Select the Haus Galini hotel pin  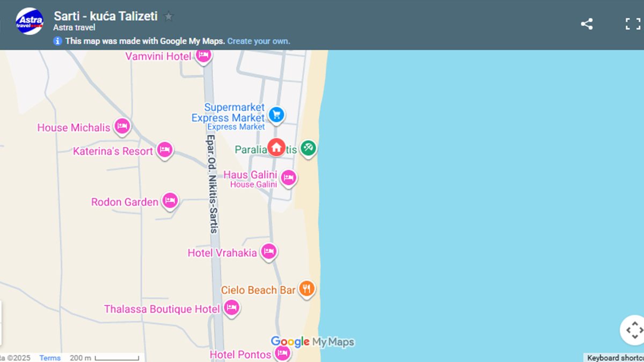(289, 178)
